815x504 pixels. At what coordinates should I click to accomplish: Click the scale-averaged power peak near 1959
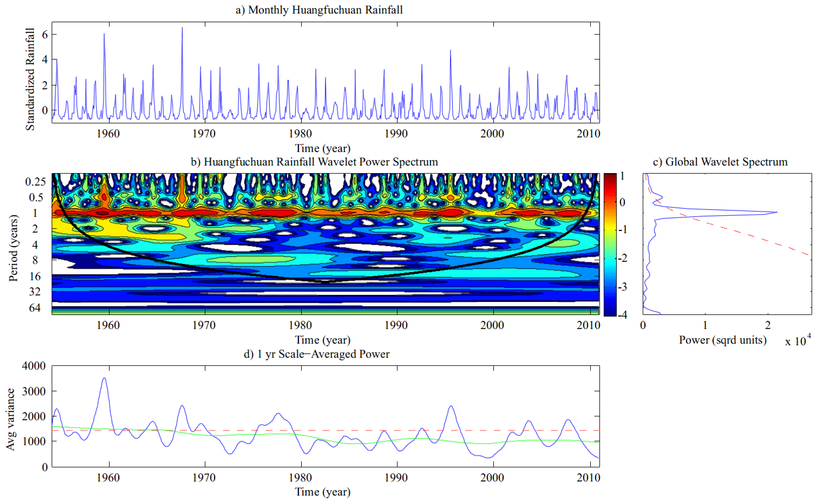(104, 378)
